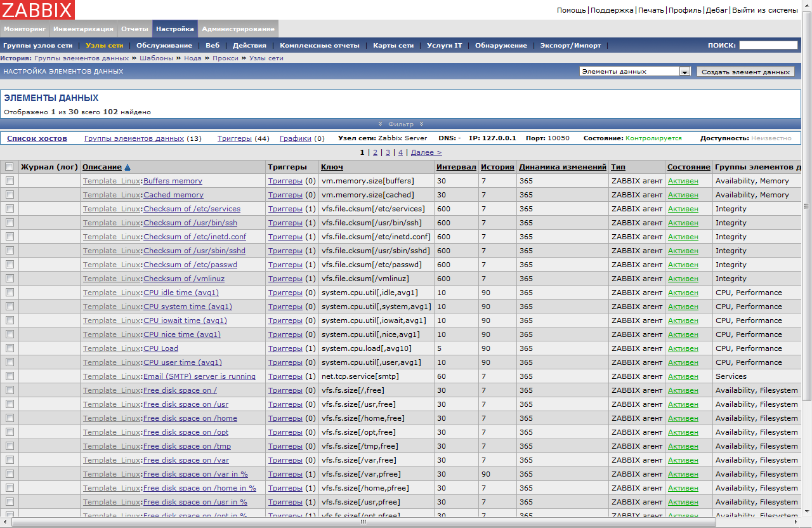Open the Обнаружение submenu

tap(501, 46)
